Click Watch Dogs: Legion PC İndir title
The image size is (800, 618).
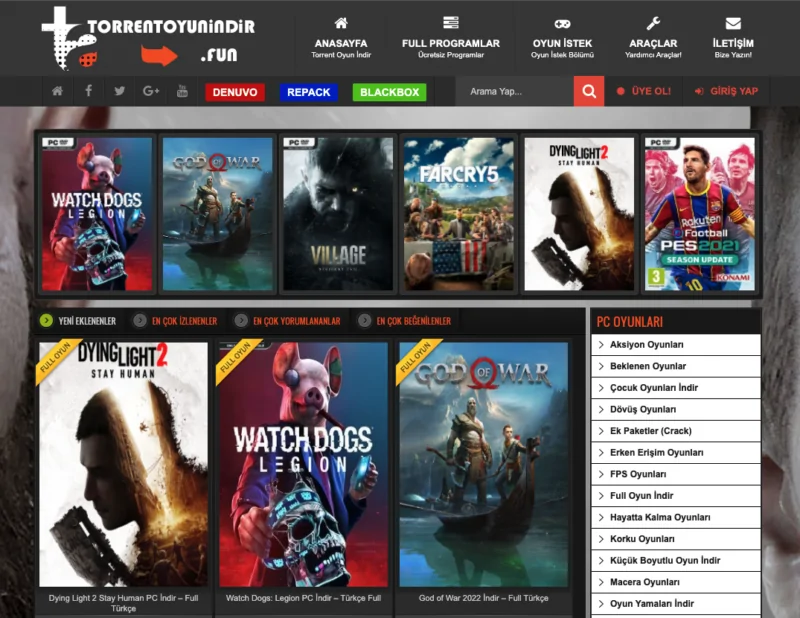pos(304,598)
